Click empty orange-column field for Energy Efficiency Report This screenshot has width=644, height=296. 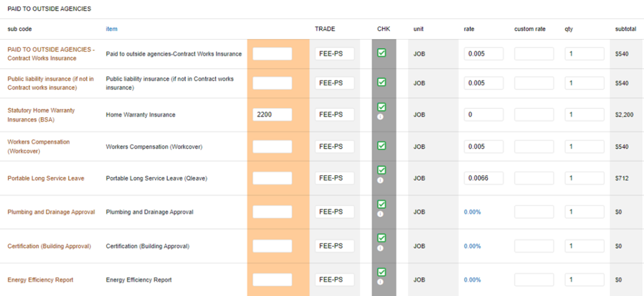[x=272, y=280]
